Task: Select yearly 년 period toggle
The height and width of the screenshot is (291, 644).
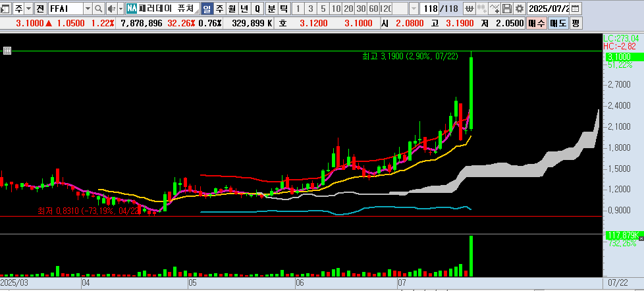Action: [245, 8]
